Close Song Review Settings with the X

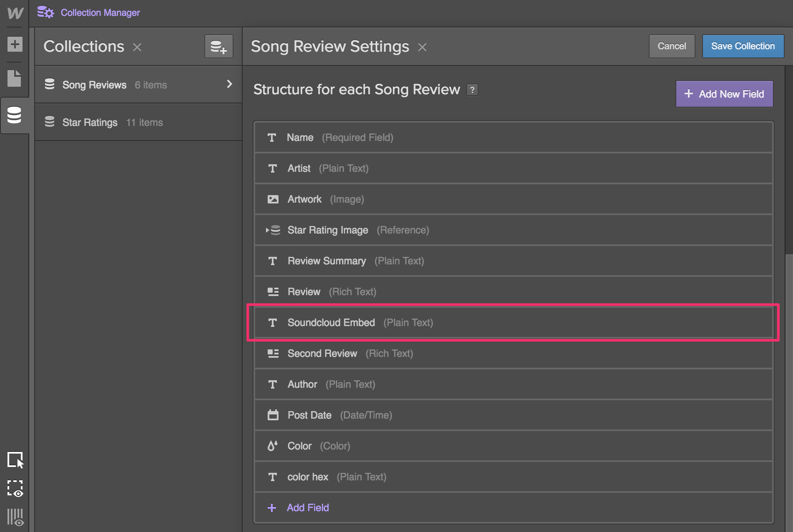click(422, 47)
